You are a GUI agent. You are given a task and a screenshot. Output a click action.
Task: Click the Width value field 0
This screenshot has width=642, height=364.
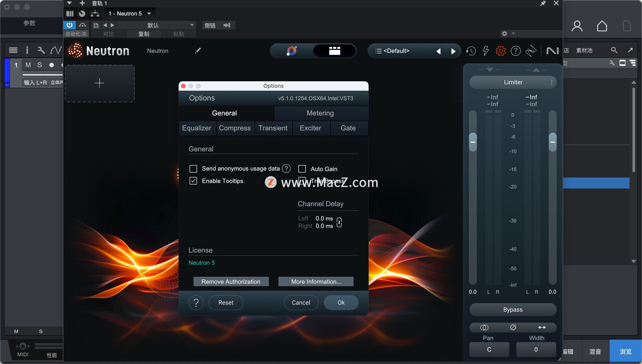[x=536, y=349]
